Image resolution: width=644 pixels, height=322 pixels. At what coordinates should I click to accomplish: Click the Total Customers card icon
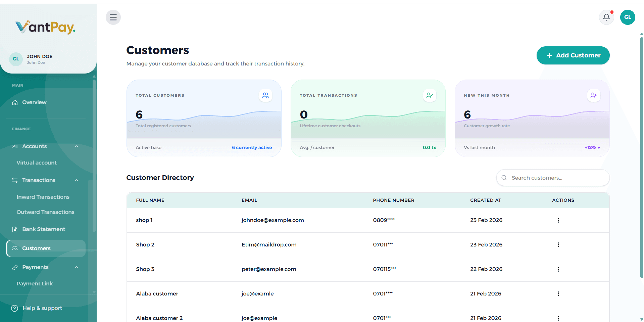265,95
